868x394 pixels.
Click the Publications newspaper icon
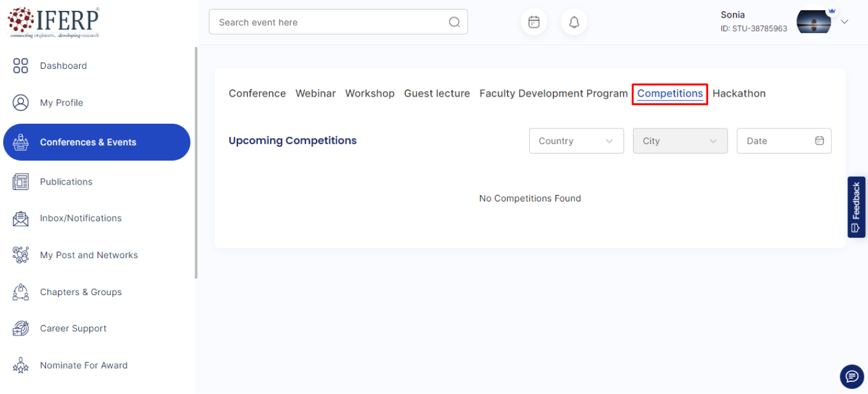pyautogui.click(x=20, y=182)
